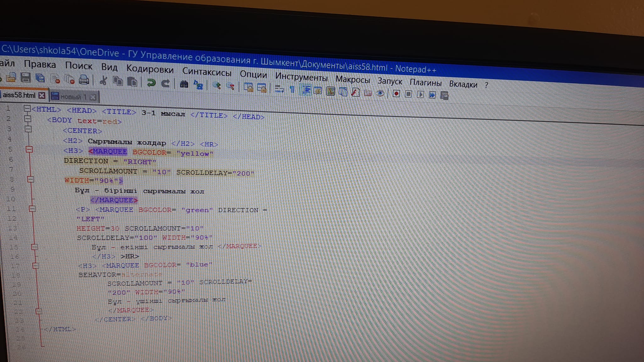Toggle the indent guide icon
The image size is (644, 362).
pos(306,90)
